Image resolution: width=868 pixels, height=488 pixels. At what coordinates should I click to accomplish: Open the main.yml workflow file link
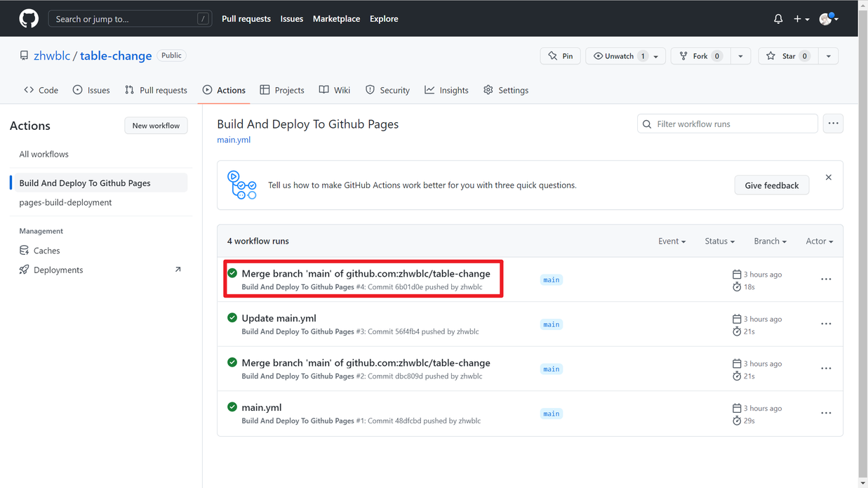coord(234,140)
